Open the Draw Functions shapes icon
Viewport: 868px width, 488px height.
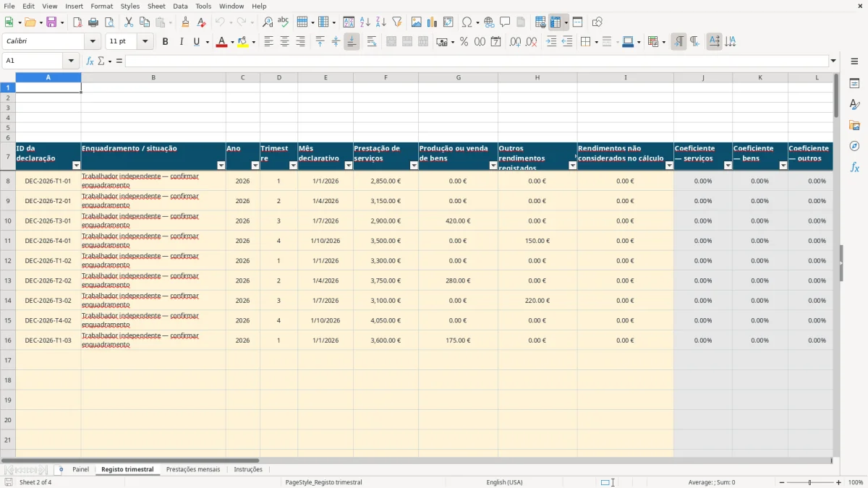tap(597, 22)
